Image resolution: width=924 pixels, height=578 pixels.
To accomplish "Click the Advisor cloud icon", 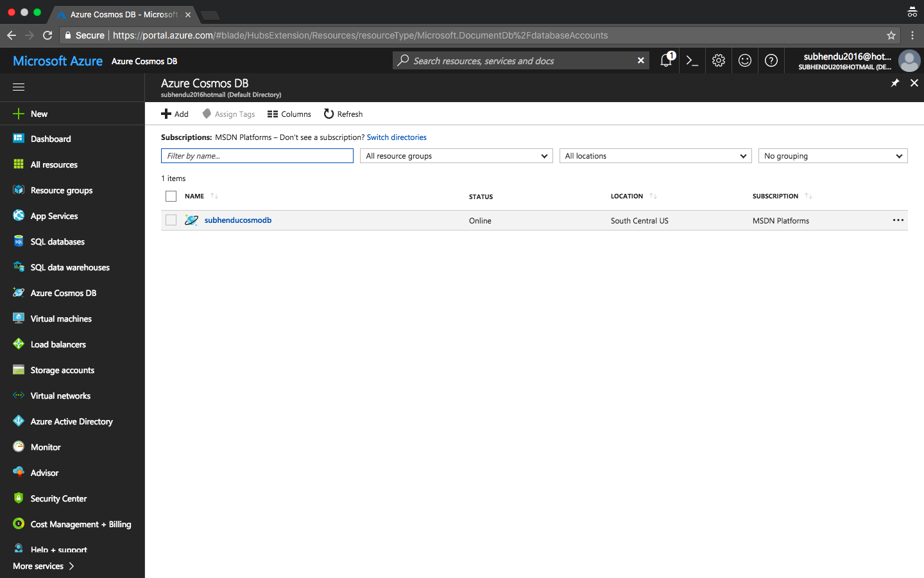I will [19, 473].
